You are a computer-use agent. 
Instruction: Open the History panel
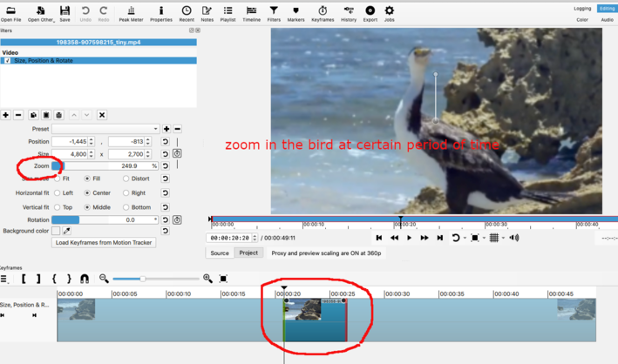348,13
